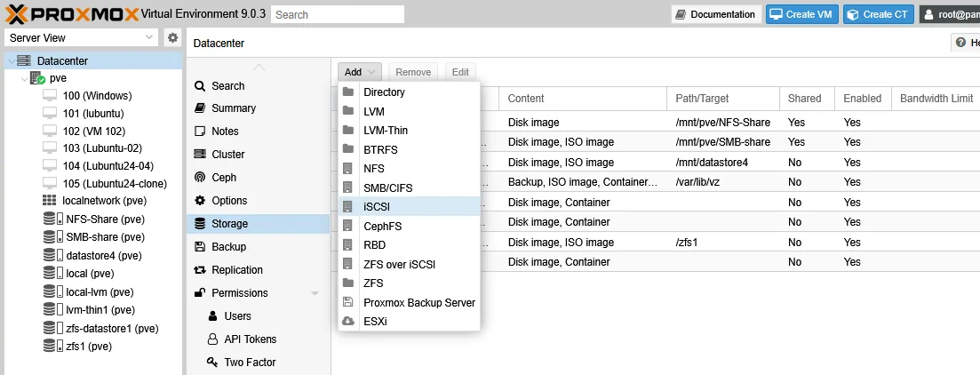This screenshot has height=375, width=980.
Task: Open the root@pam user menu
Action: (950, 14)
